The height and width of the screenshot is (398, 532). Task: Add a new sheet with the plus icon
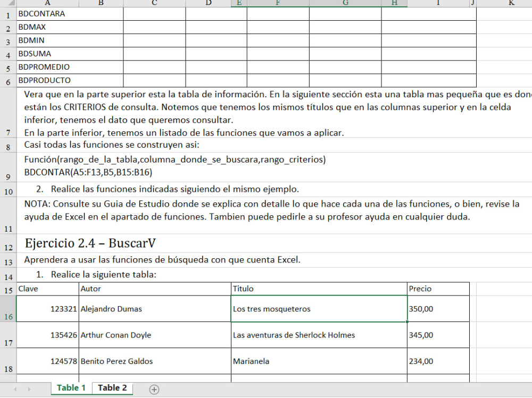(154, 389)
